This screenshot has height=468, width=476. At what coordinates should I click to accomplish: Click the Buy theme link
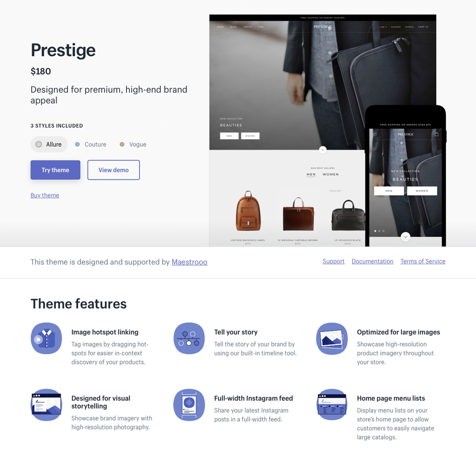[x=45, y=195]
